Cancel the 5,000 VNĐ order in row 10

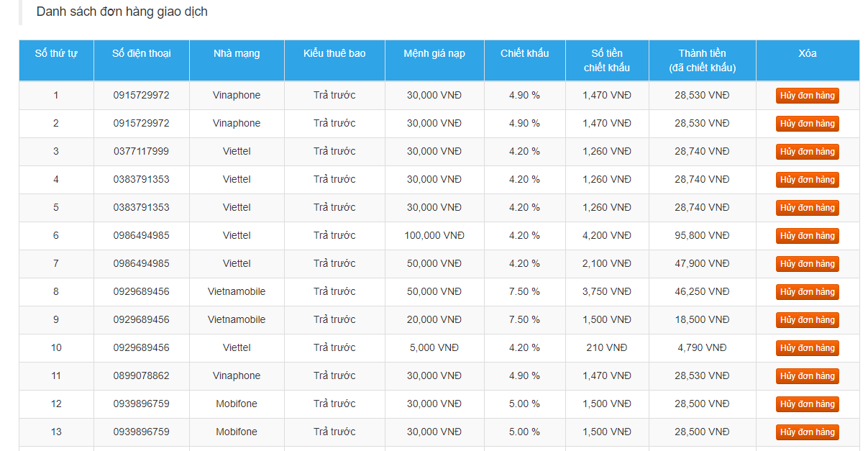click(807, 348)
